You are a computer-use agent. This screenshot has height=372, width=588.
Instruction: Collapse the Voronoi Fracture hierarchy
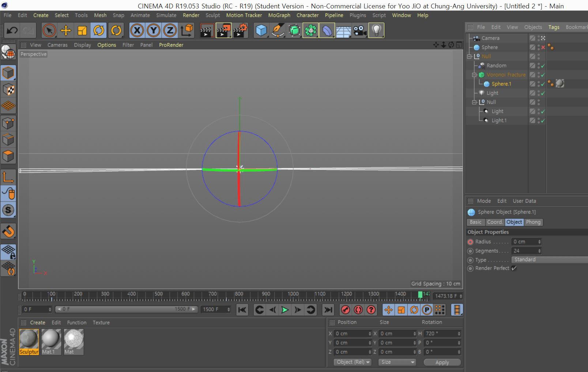pos(474,75)
